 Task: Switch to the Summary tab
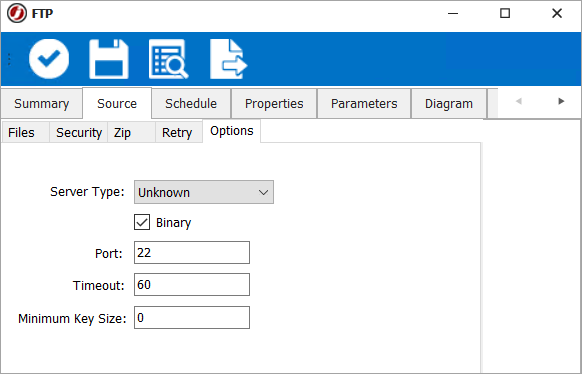pyautogui.click(x=42, y=104)
